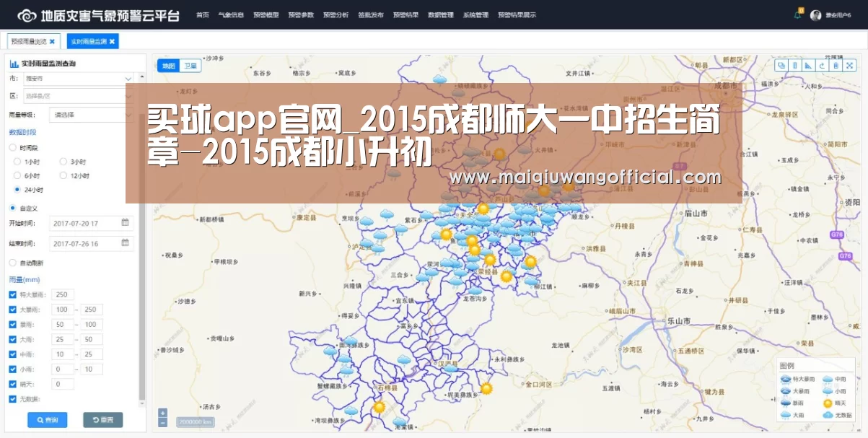Select the 1小时 radio option
868x438 pixels.
[x=17, y=162]
